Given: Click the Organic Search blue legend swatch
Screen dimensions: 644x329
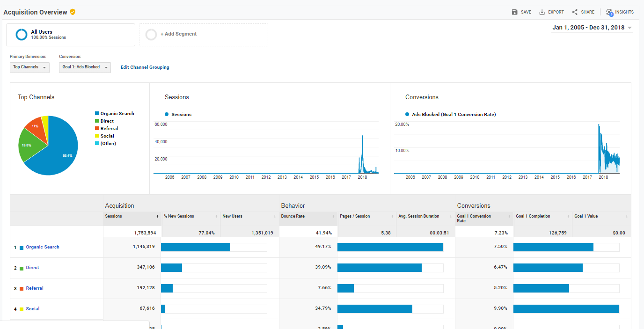Looking at the screenshot, I should [x=97, y=114].
